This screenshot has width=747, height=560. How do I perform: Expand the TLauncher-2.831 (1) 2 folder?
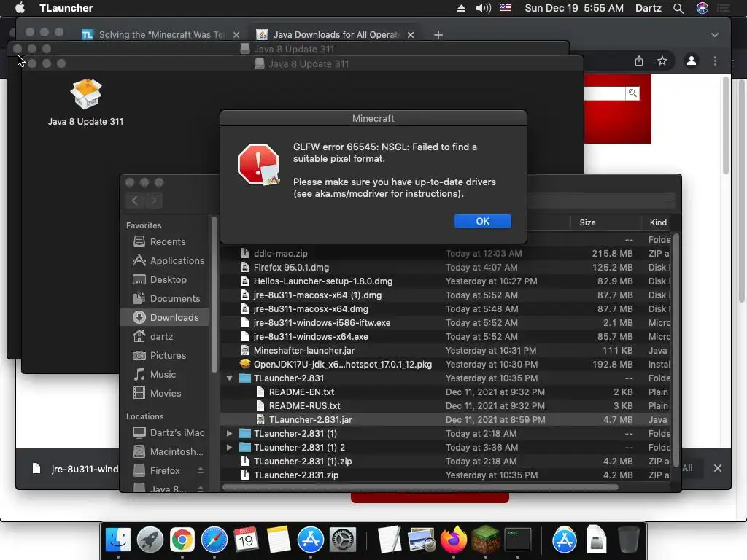point(229,447)
